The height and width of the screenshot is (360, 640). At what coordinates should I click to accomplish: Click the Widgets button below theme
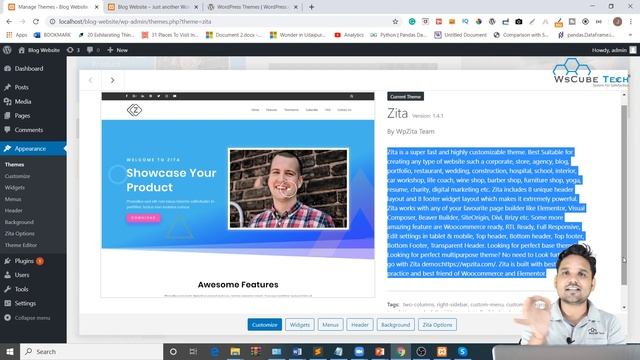click(x=300, y=324)
